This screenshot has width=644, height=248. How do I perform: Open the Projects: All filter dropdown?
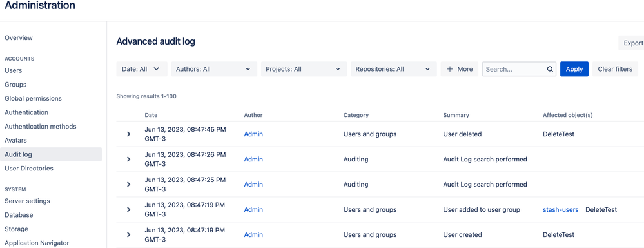click(304, 69)
